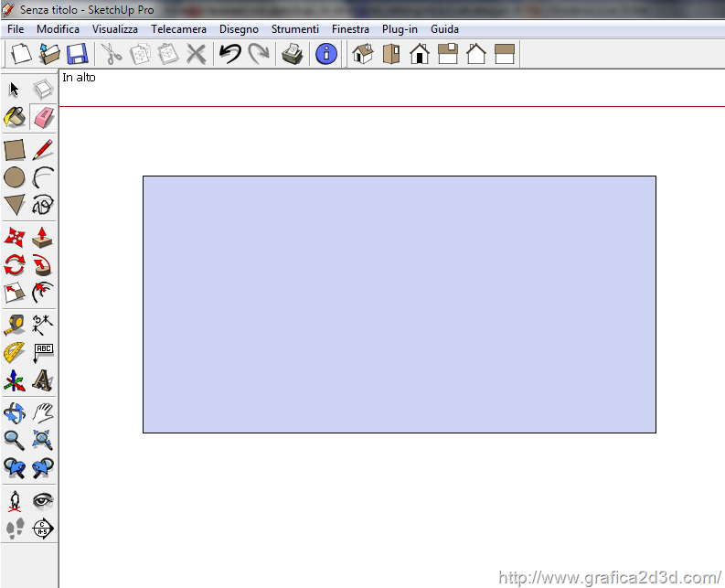
Task: Choose the Pan hand tool
Action: pos(43,412)
